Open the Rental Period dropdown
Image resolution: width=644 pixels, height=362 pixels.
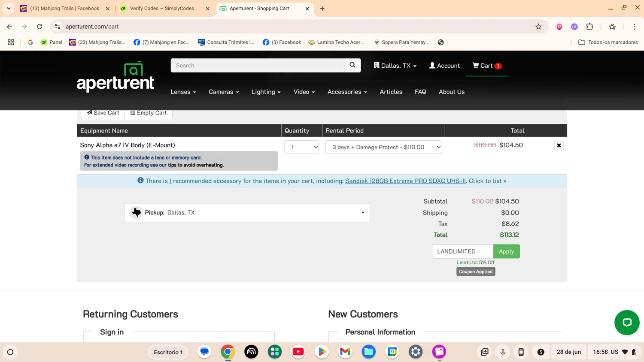pyautogui.click(x=383, y=147)
